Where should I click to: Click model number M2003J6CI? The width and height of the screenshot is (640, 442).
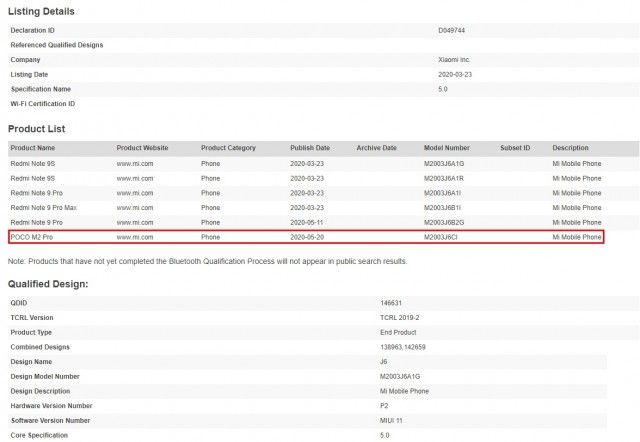440,237
